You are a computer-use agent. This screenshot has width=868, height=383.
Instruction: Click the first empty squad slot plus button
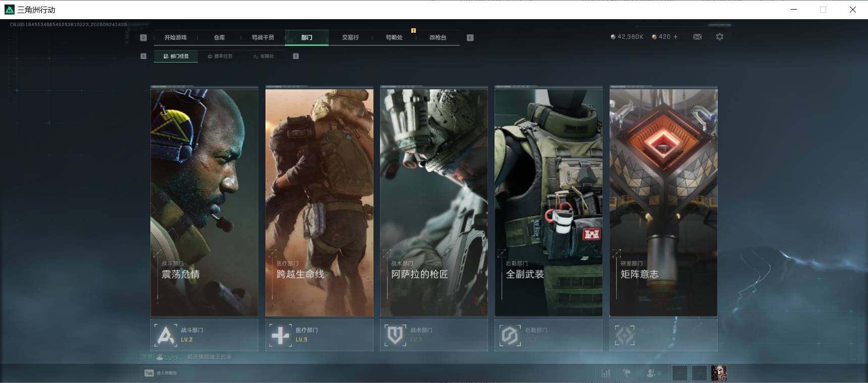pyautogui.click(x=679, y=373)
